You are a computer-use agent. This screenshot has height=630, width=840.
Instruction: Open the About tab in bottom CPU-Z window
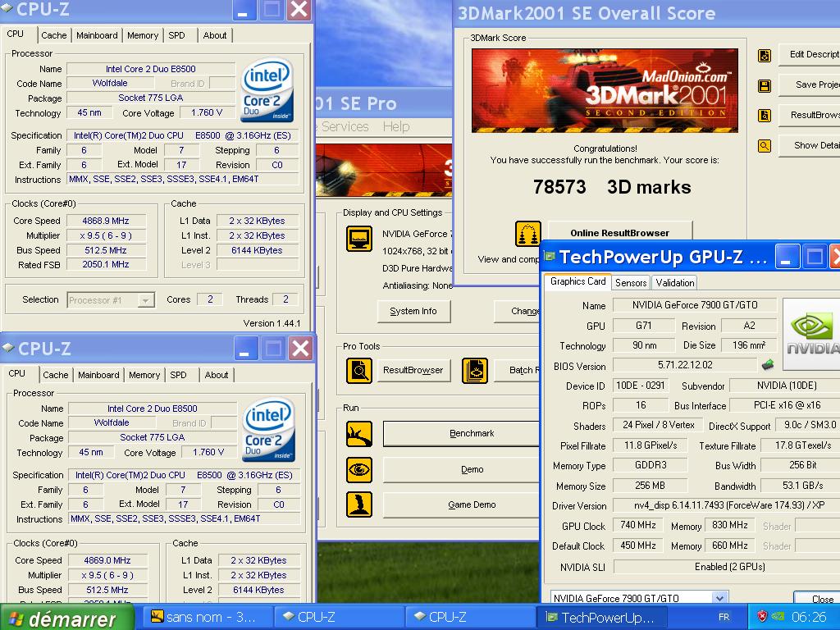pyautogui.click(x=217, y=375)
